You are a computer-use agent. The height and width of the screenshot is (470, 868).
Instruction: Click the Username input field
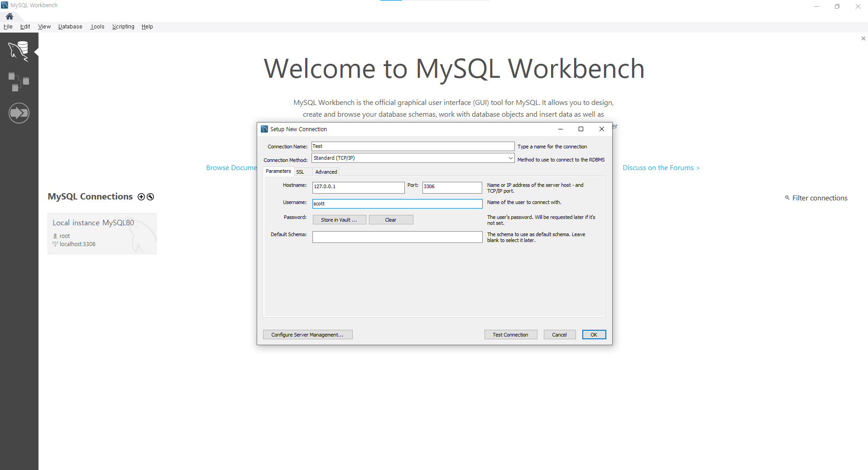tap(397, 204)
